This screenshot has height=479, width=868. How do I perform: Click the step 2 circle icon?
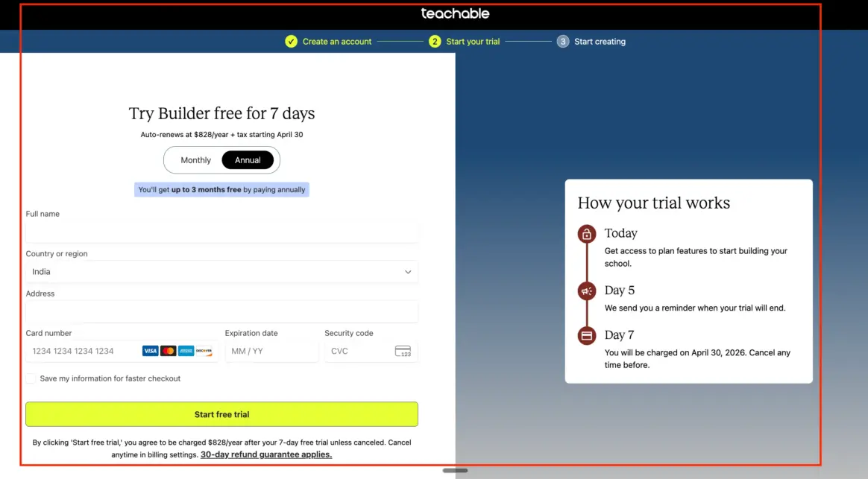pos(435,42)
